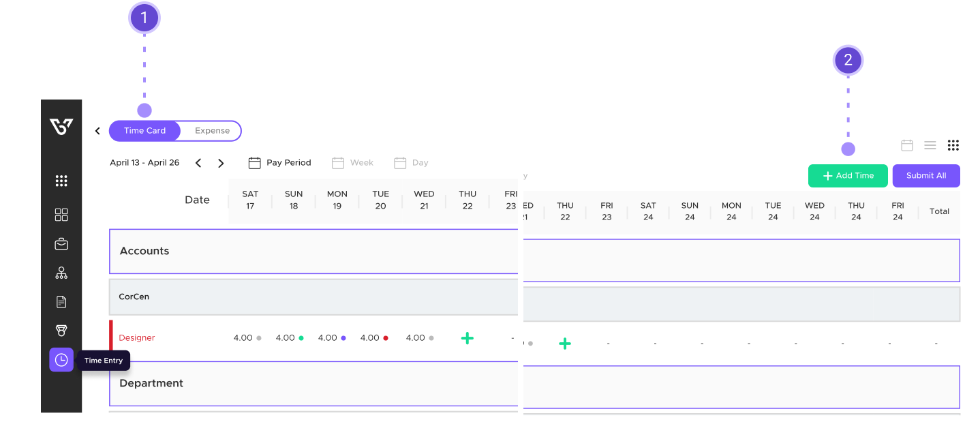Open the organization hierarchy sidebar icon
The width and height of the screenshot is (980, 439).
click(61, 273)
